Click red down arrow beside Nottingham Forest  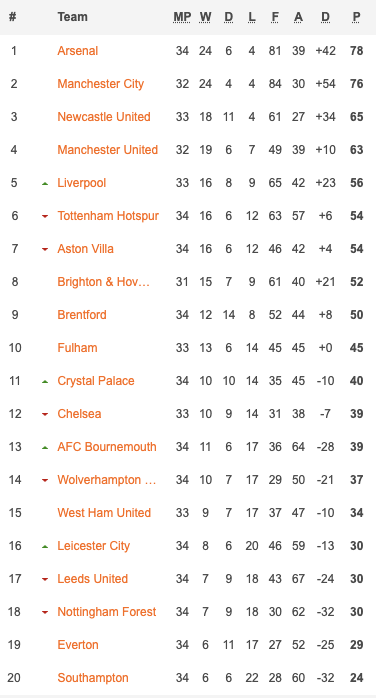(x=44, y=613)
